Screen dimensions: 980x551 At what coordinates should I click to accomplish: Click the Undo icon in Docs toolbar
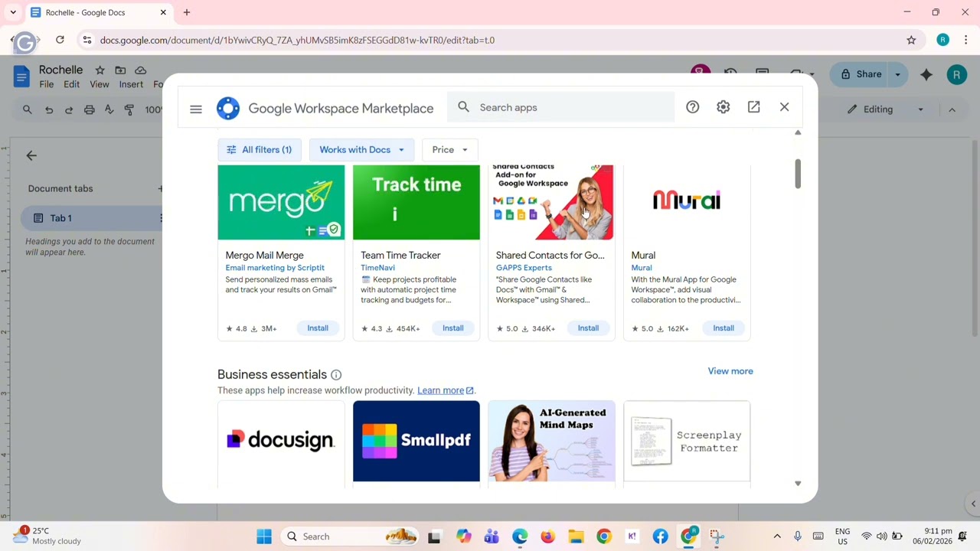point(49,110)
